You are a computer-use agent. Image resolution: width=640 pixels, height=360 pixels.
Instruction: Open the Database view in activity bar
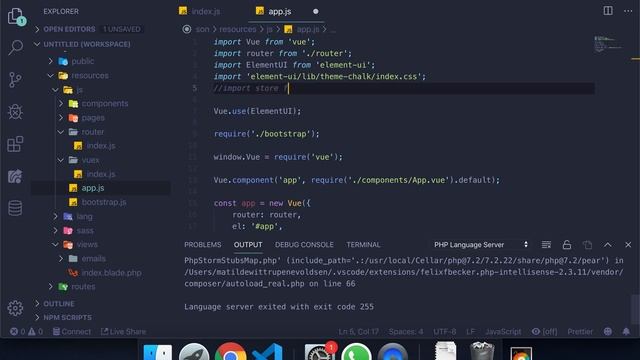click(x=15, y=208)
